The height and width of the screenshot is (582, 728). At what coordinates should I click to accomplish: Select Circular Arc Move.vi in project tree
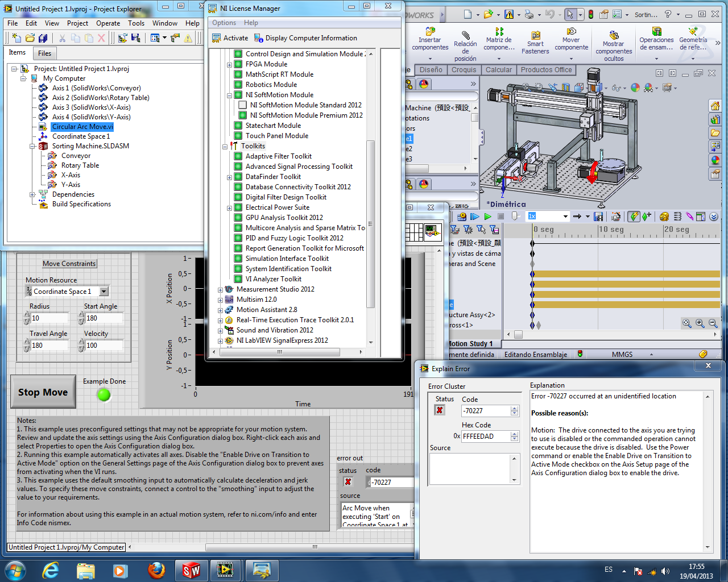pyautogui.click(x=82, y=127)
